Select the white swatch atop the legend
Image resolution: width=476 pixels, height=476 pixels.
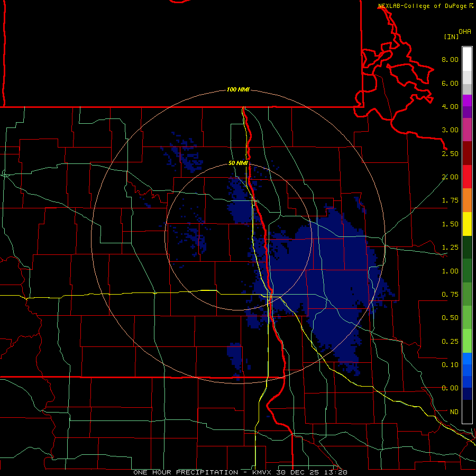point(467,59)
